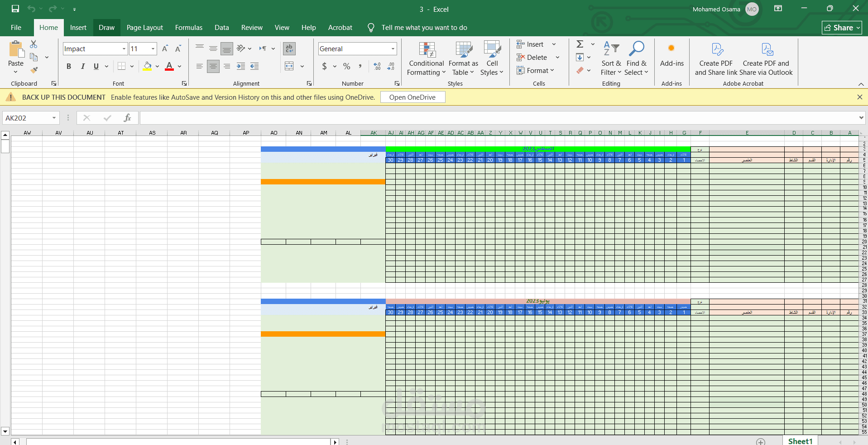Viewport: 868px width, 445px height.
Task: Apply the Comma Style format
Action: [x=360, y=66]
